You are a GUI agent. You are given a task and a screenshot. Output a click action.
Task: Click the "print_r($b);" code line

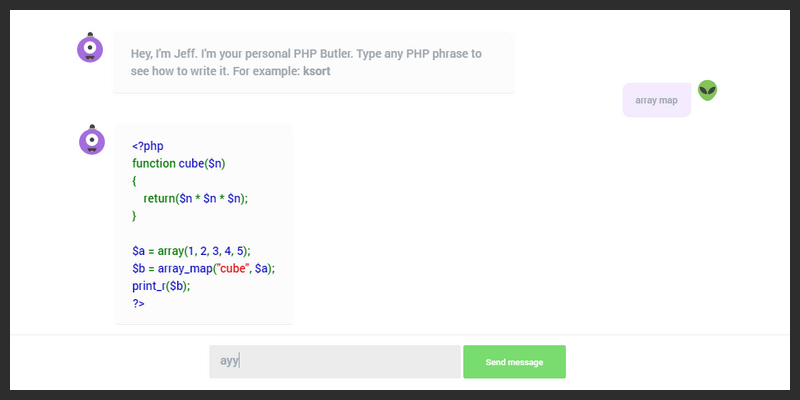pos(161,286)
